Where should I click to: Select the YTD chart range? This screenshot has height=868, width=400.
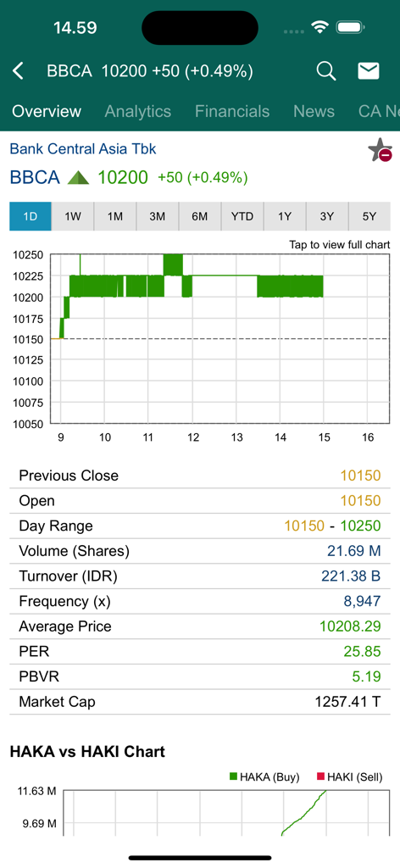tap(242, 216)
